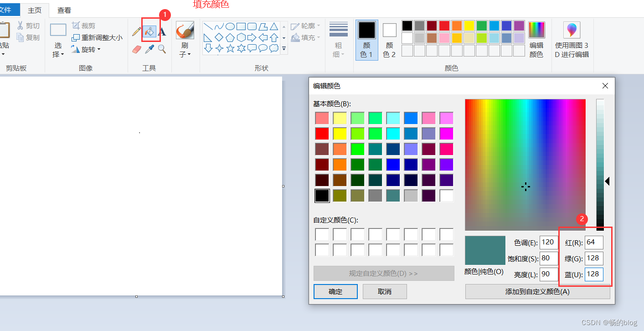
Task: Select the five-pointed star shape
Action: (231, 49)
